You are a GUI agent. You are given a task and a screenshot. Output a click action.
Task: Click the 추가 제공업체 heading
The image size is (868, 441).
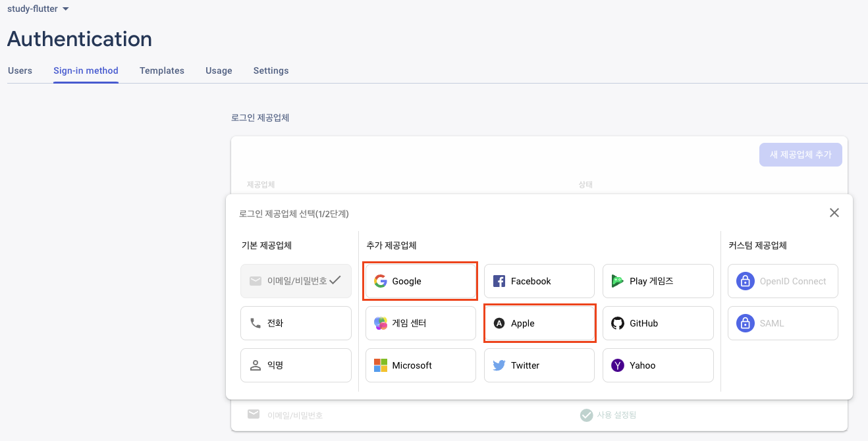pyautogui.click(x=392, y=246)
